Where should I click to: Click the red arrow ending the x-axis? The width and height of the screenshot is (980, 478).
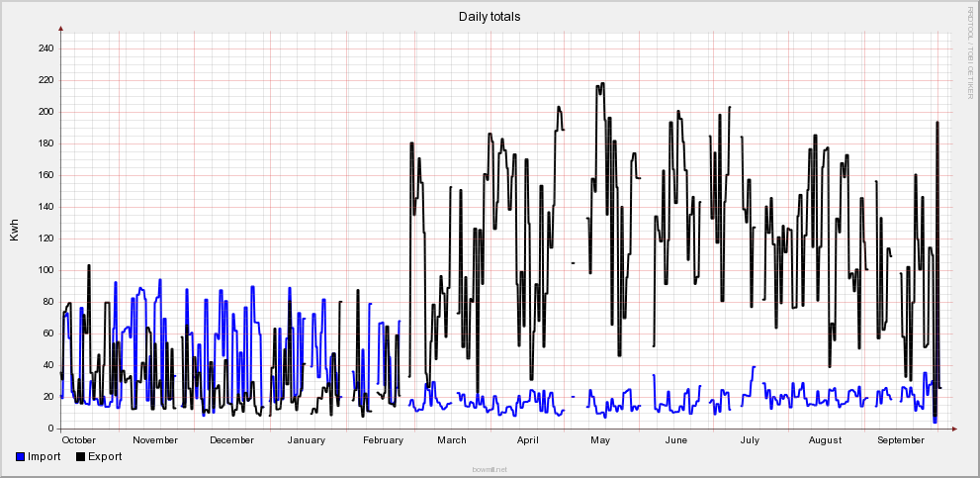tap(954, 429)
